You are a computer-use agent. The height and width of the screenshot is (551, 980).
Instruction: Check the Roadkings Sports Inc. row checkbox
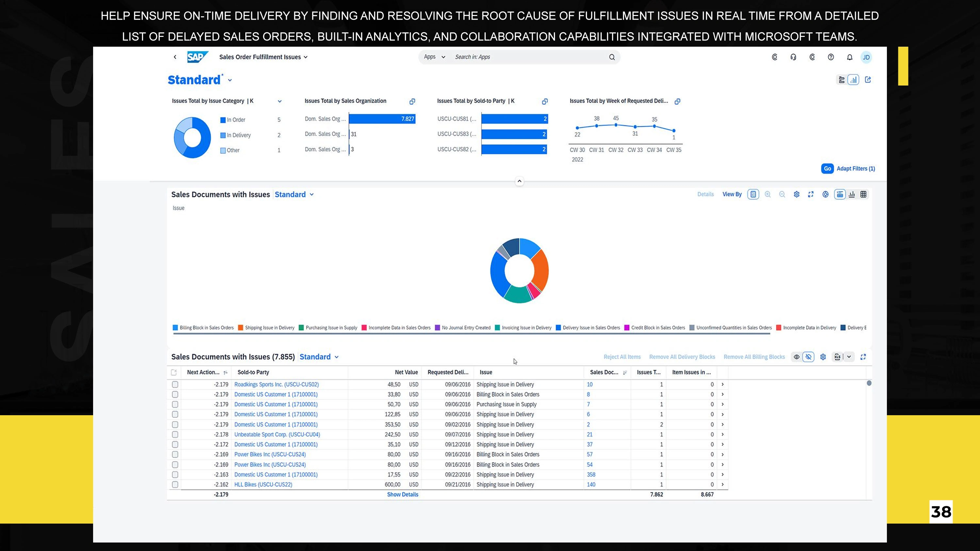[175, 385]
